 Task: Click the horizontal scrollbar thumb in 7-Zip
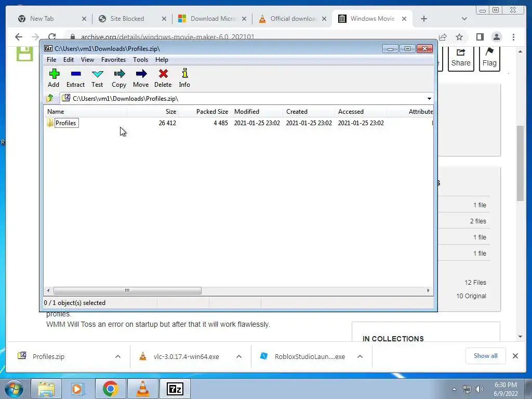click(x=127, y=290)
